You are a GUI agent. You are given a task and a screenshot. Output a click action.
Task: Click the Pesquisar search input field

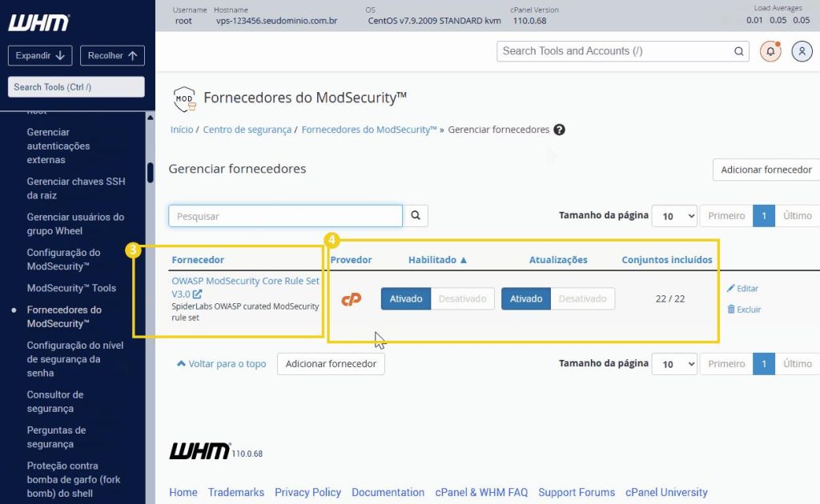pos(286,216)
